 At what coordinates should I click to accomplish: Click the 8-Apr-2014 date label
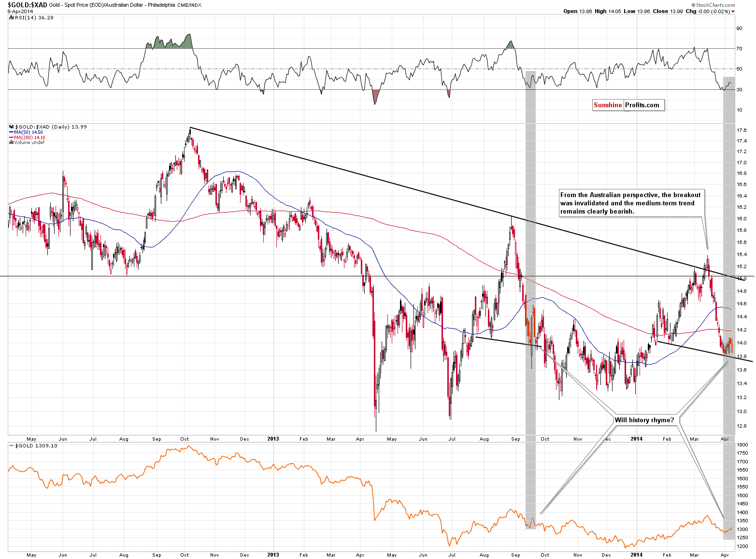tap(20, 11)
